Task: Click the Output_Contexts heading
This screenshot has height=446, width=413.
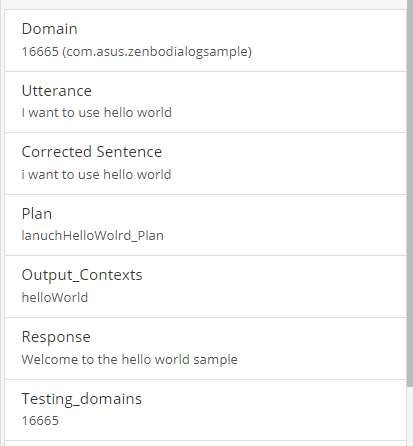Action: pyautogui.click(x=82, y=275)
